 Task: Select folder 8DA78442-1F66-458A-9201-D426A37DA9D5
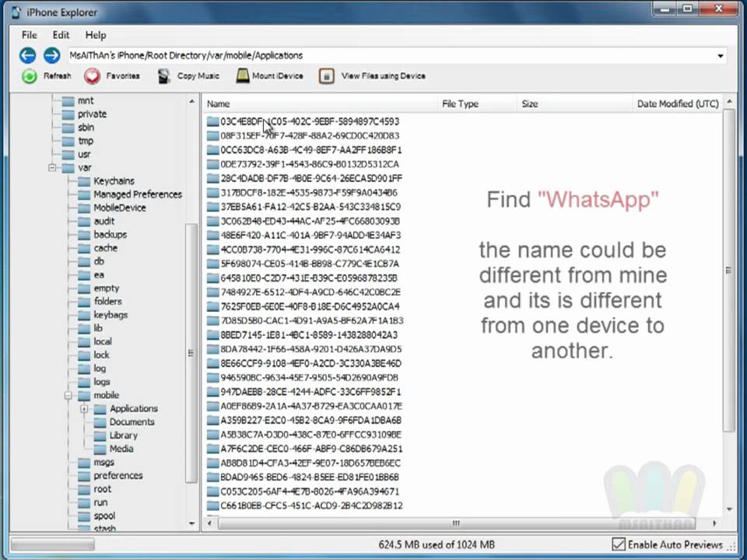(311, 349)
